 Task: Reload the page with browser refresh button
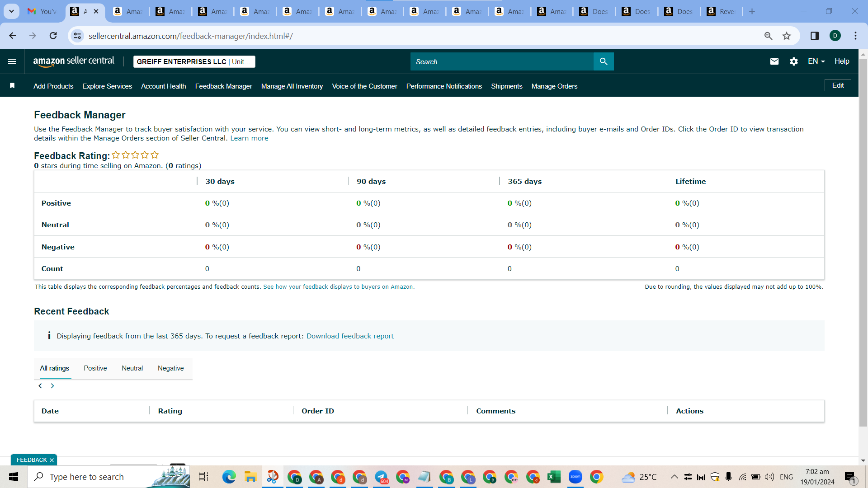pos(53,36)
